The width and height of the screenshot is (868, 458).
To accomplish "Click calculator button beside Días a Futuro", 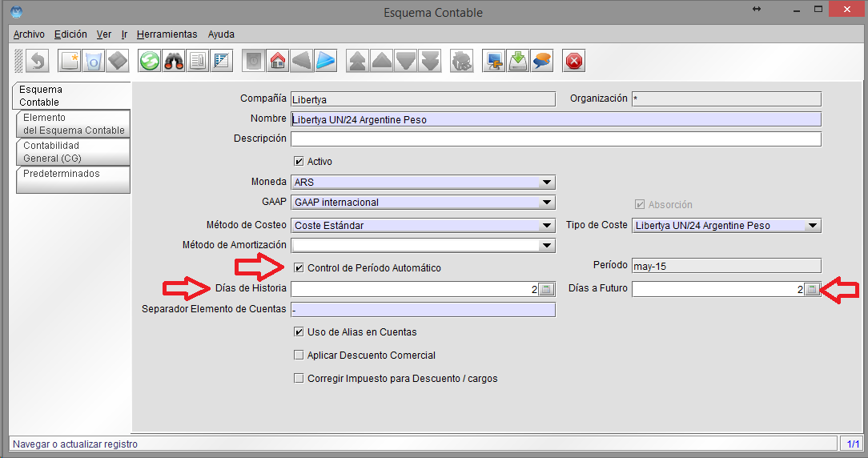I will pos(812,290).
